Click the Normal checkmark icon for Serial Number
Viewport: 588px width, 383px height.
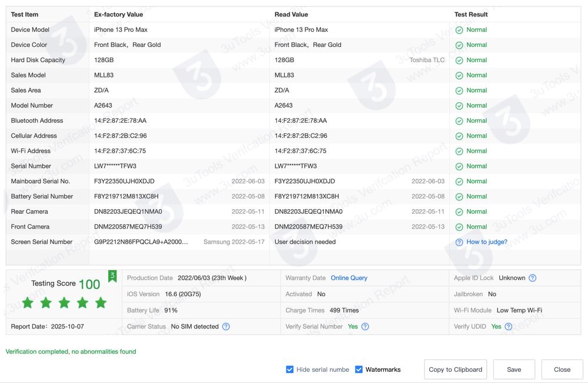click(x=459, y=166)
